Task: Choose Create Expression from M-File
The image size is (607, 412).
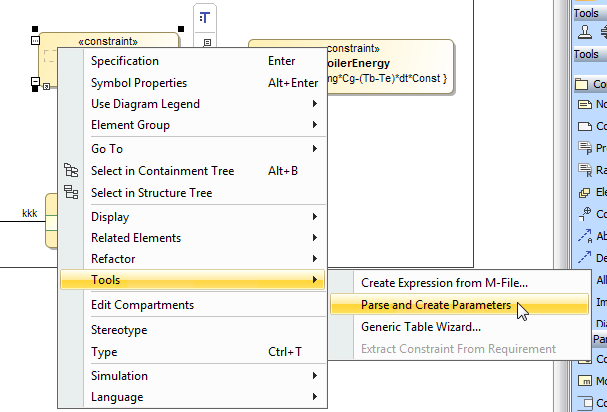Action: [444, 284]
